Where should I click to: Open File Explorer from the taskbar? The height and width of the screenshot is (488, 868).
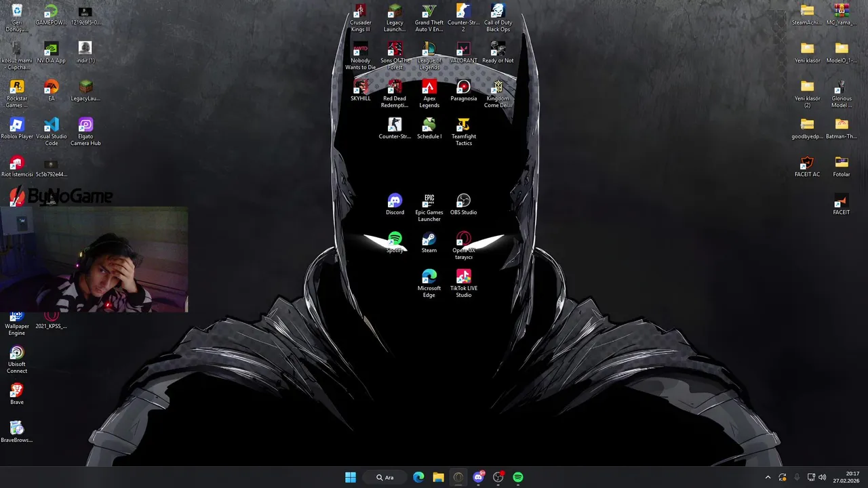(x=438, y=477)
